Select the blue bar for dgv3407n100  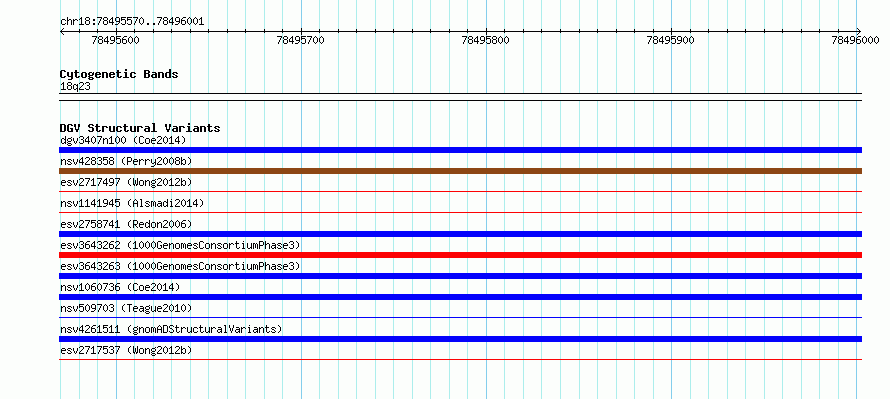click(x=460, y=150)
